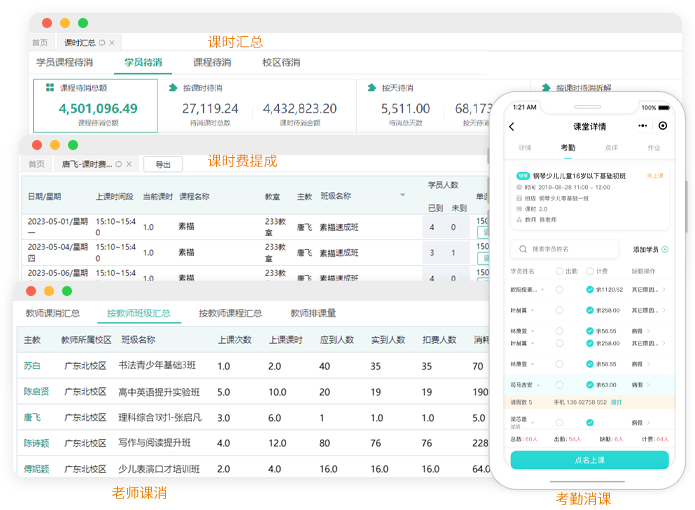
Task: Open teacher 傅妮颖 link
Action: [x=36, y=469]
